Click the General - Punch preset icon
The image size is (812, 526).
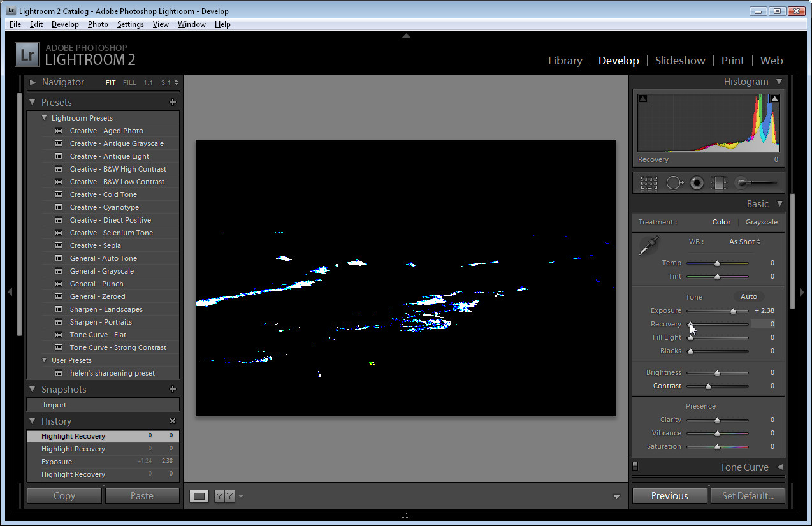(59, 284)
